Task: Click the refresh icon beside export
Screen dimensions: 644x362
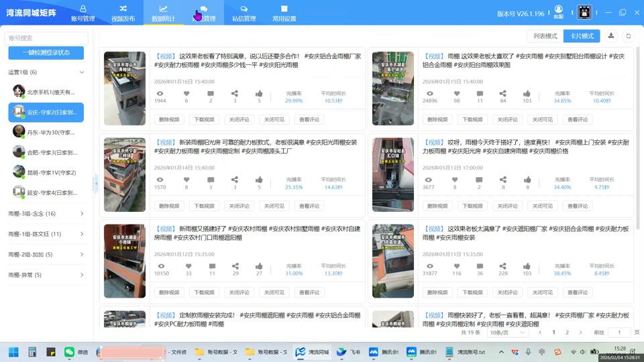Action: (629, 36)
